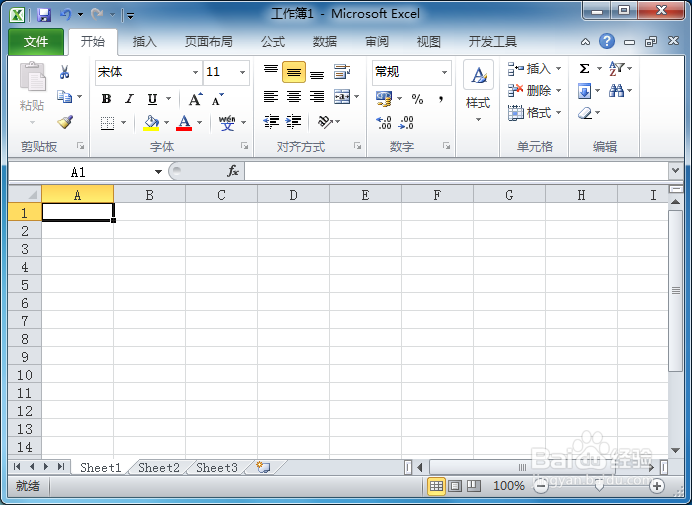Click the Increase Indent icon

(293, 121)
